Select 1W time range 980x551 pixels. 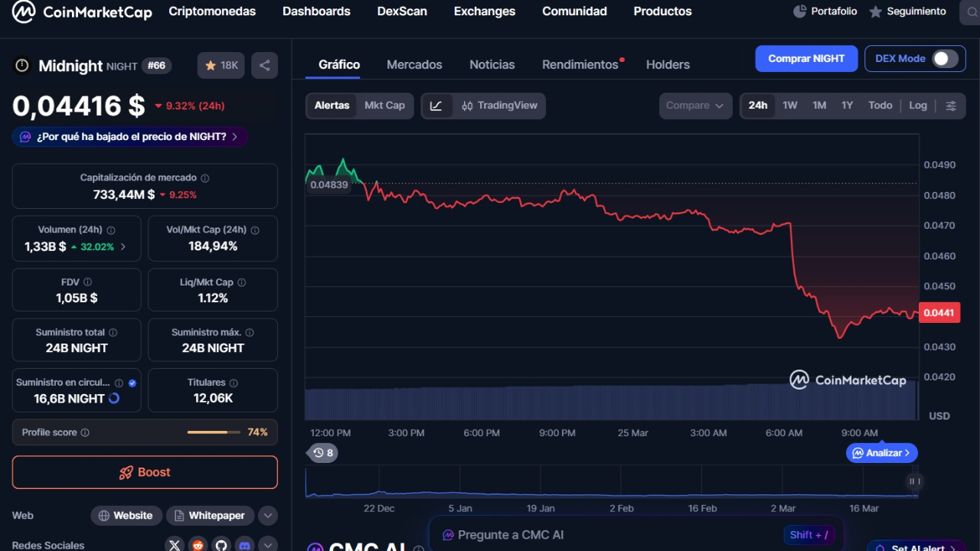[x=790, y=106]
